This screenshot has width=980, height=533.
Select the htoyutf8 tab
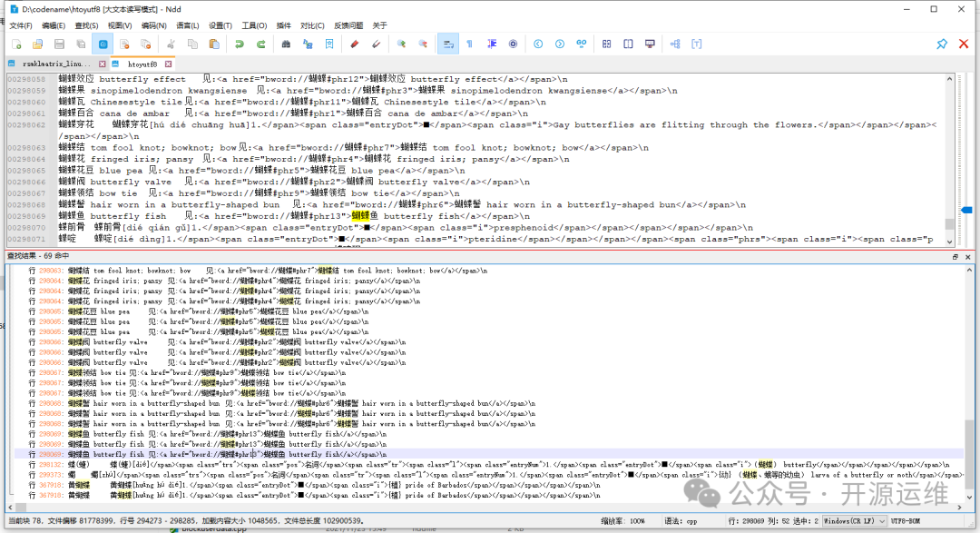(142, 64)
